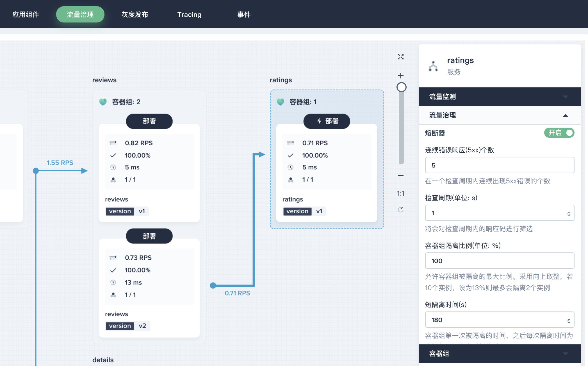Click the 部署 badge on reviews v2 deployment

[149, 236]
